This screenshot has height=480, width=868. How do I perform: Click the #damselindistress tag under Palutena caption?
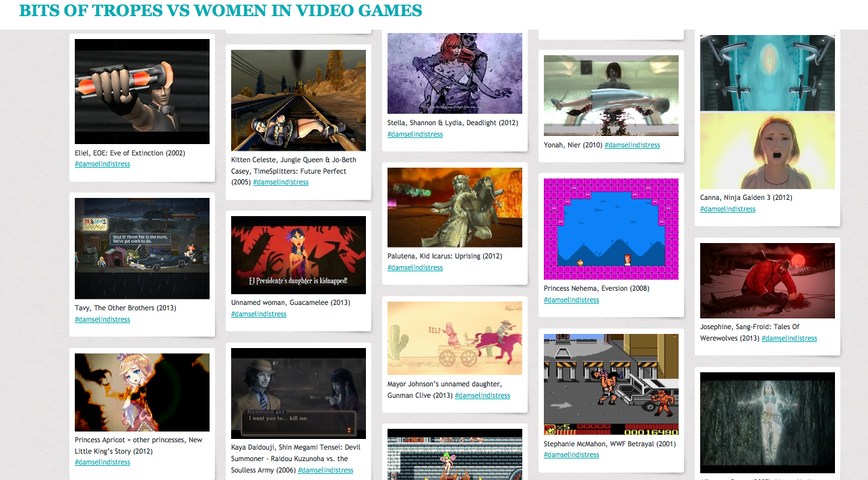415,268
